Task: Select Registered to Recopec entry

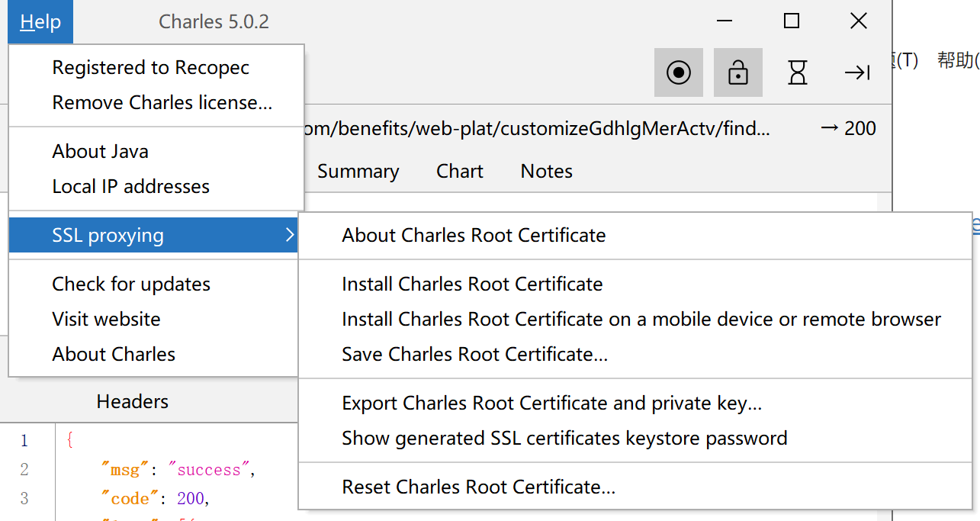Action: 156,67
